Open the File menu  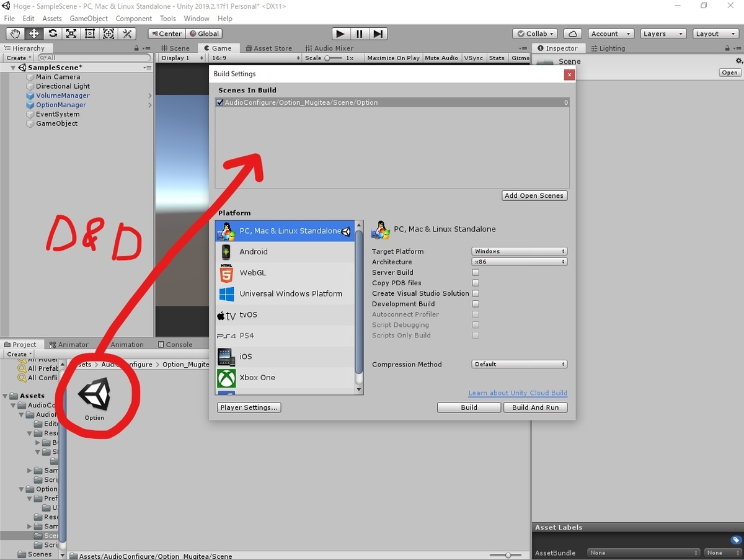point(9,19)
